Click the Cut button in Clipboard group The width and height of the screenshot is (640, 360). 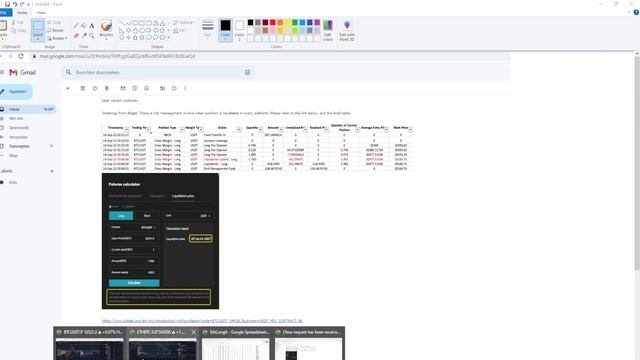18,22
